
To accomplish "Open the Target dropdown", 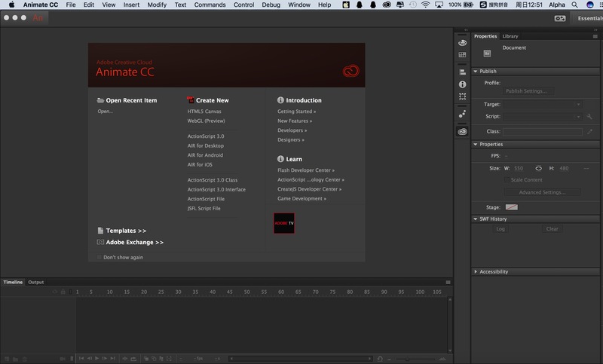I will point(543,104).
